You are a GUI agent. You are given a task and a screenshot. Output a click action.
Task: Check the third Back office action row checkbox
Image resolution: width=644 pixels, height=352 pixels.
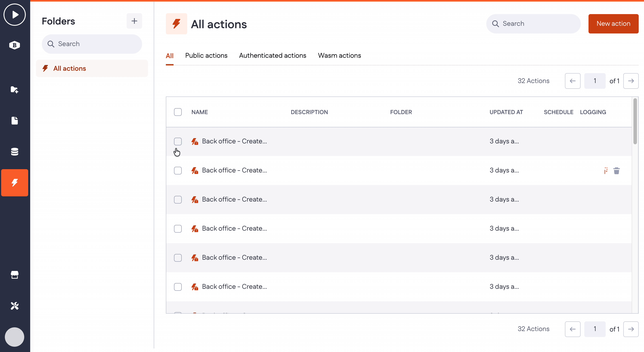[178, 200]
